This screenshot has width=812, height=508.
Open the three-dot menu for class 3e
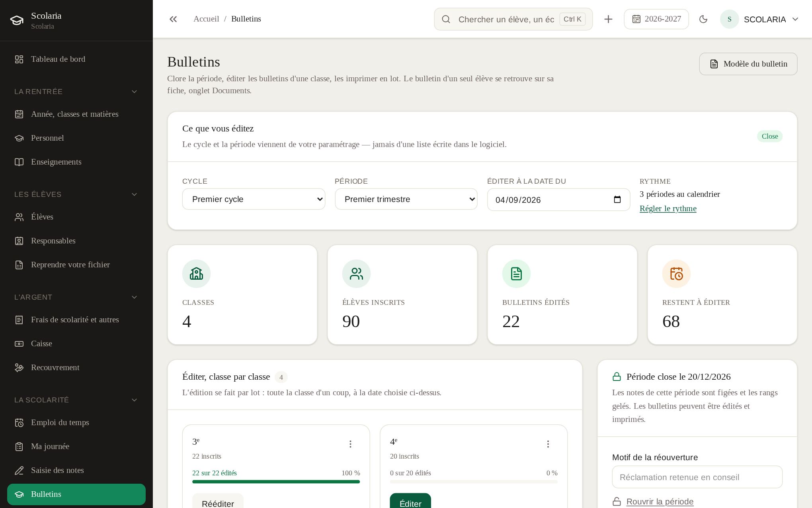point(350,444)
